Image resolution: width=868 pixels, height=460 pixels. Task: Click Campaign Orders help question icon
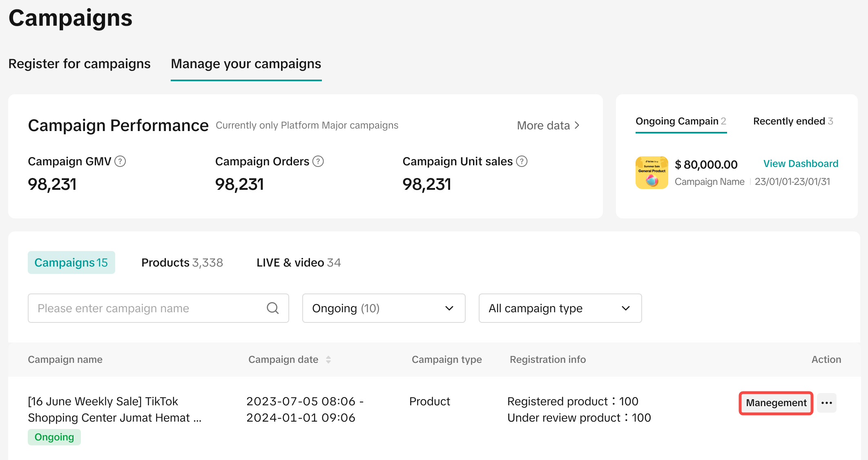tap(318, 162)
